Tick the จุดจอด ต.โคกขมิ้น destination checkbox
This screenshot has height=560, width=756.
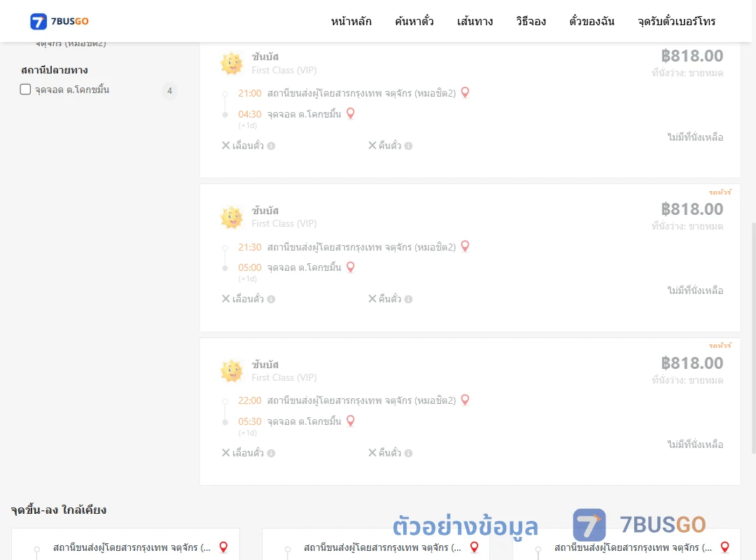pyautogui.click(x=25, y=89)
